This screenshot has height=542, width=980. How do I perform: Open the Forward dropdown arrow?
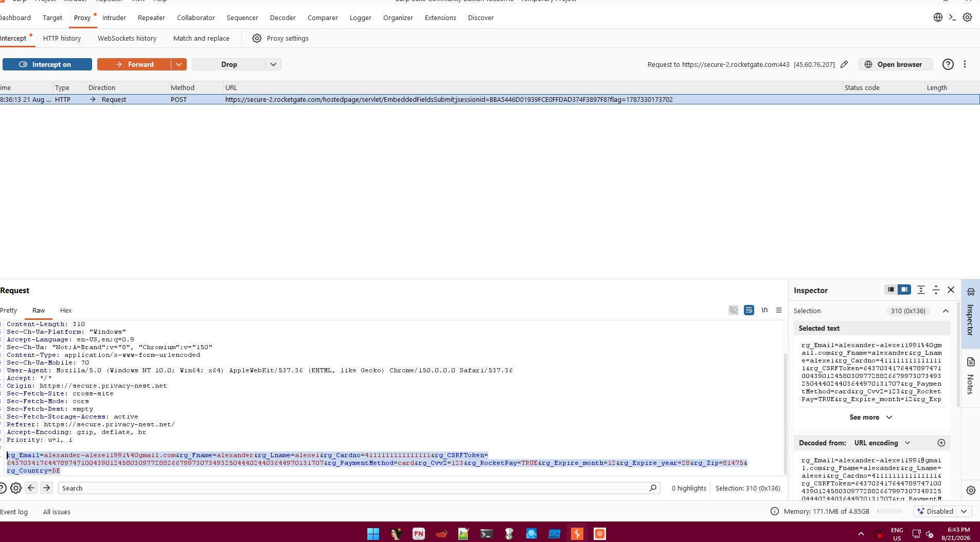coord(179,64)
